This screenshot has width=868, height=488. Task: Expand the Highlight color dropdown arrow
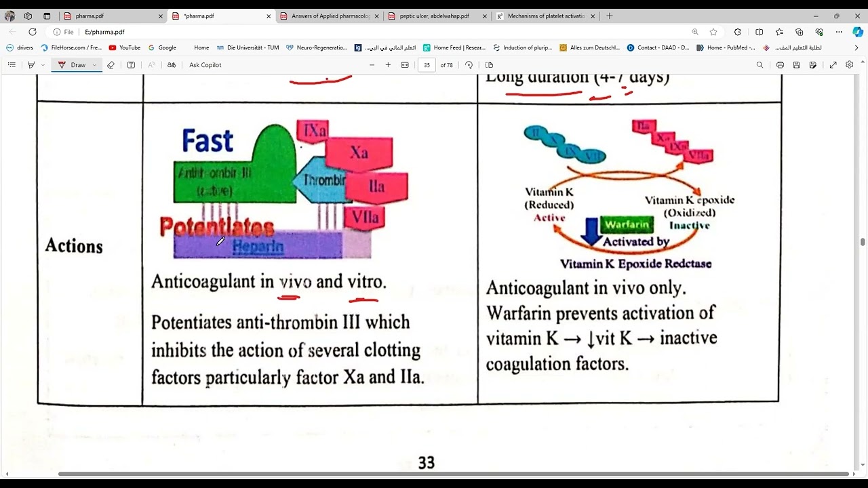point(43,65)
